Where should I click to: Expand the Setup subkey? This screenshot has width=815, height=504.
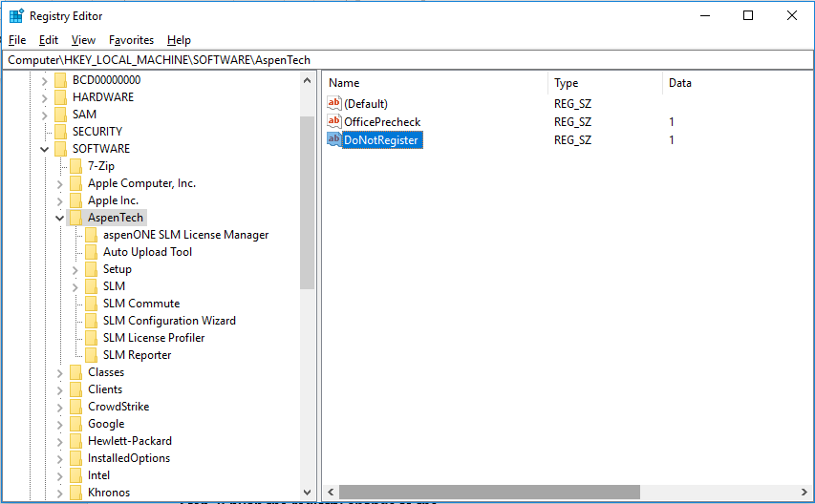(75, 269)
